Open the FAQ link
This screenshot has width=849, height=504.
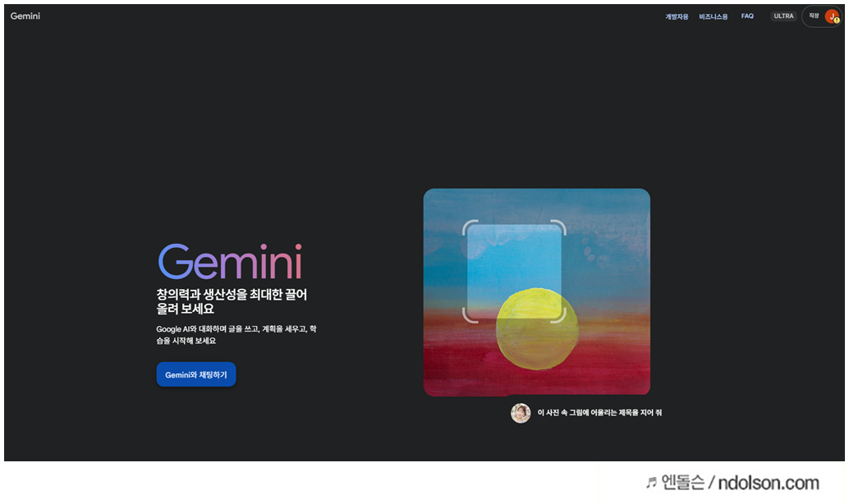747,16
